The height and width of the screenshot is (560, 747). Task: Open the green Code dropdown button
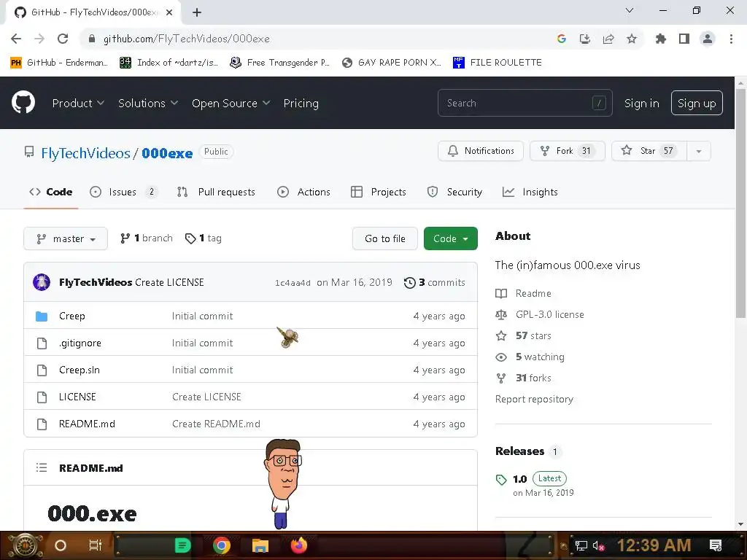(x=450, y=238)
